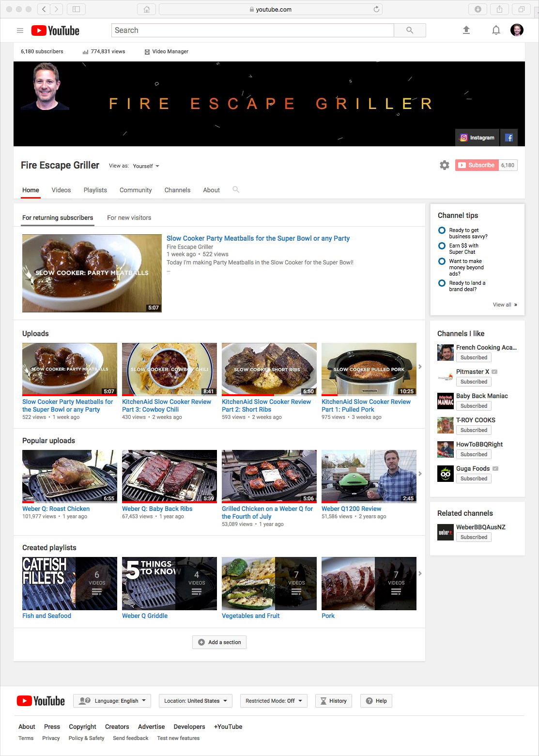This screenshot has height=756, width=539.
Task: Open the Guga Foods channel icon
Action: (x=446, y=474)
